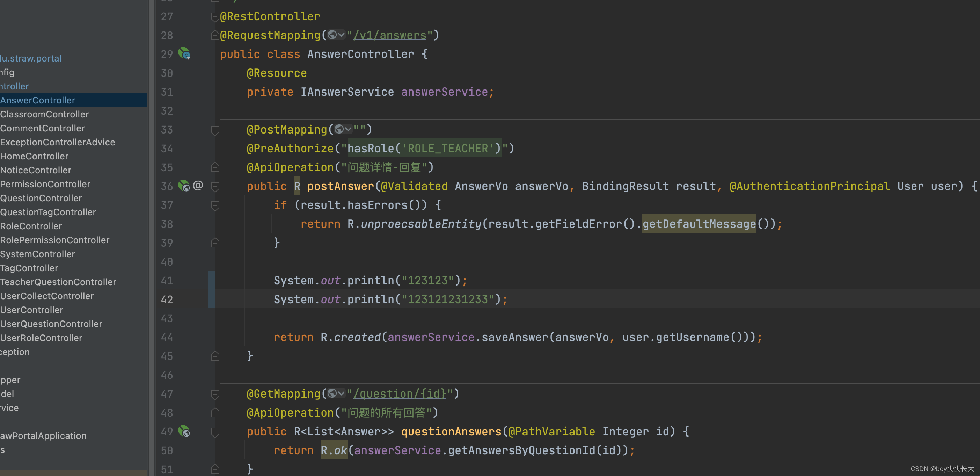Screen dimensions: 980x476
Task: Click the fold end marker on line 39
Action: click(x=215, y=243)
